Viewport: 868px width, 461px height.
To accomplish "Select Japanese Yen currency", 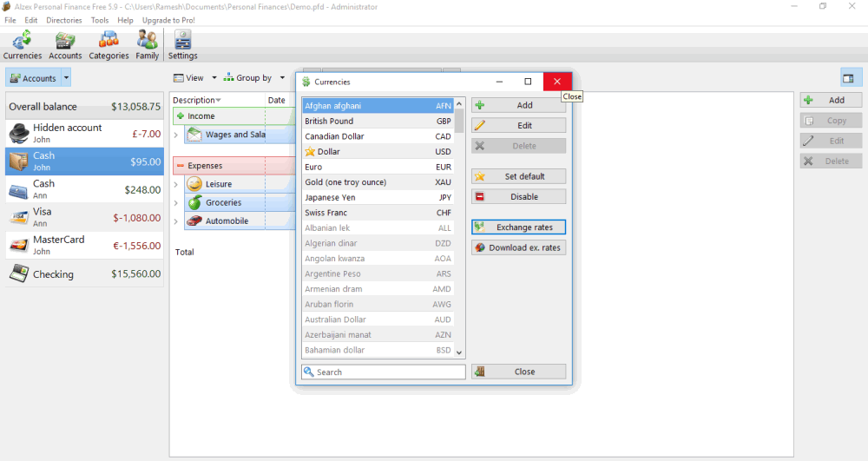I will coord(378,198).
